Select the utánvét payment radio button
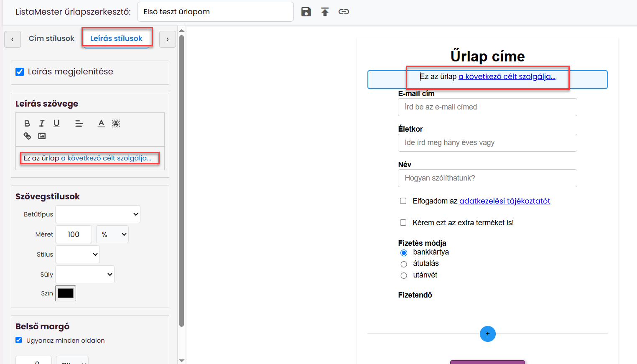 (404, 275)
